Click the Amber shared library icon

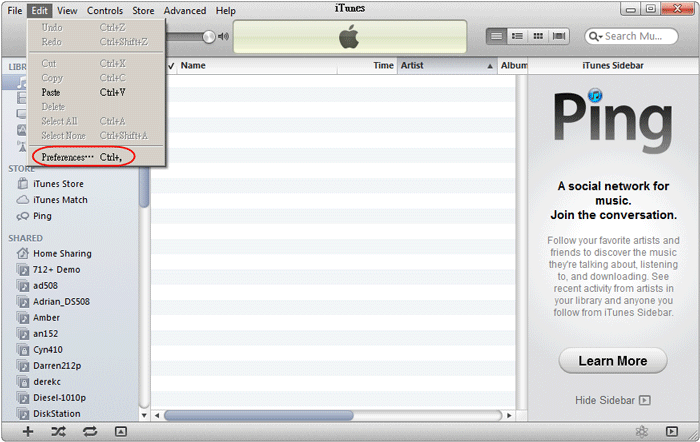22,318
